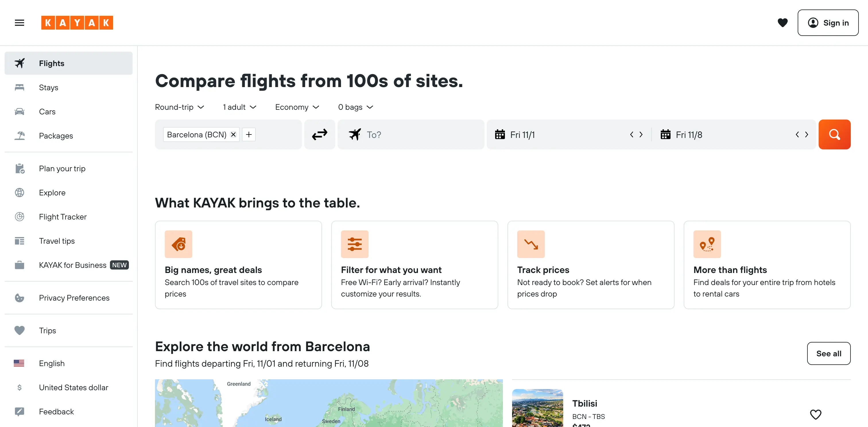
Task: Click See all destinations button
Action: point(828,353)
